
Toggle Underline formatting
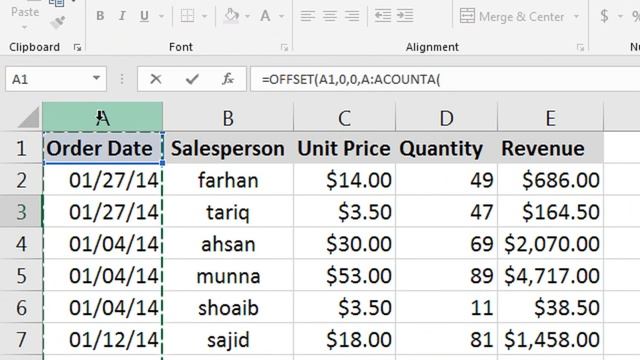pos(144,16)
